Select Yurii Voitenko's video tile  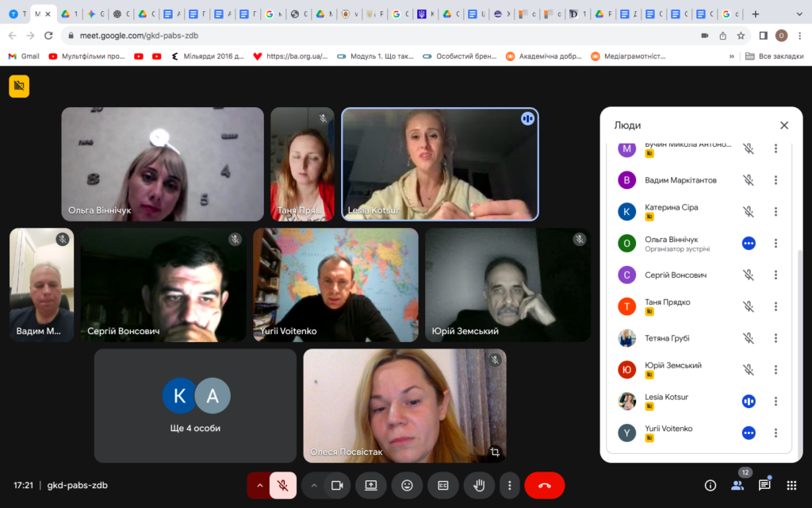(x=335, y=285)
